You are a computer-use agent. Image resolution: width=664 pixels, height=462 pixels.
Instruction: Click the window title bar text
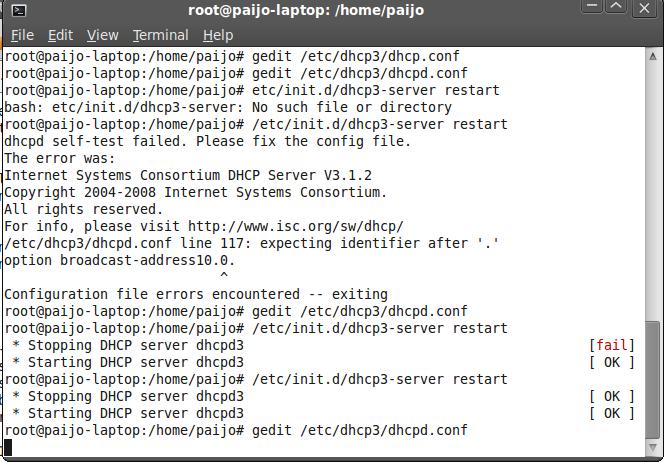click(x=306, y=10)
